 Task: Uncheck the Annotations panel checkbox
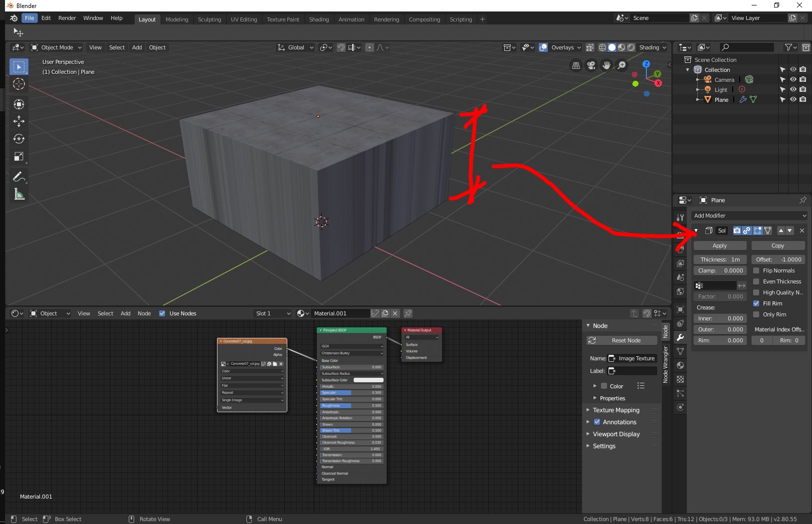597,422
